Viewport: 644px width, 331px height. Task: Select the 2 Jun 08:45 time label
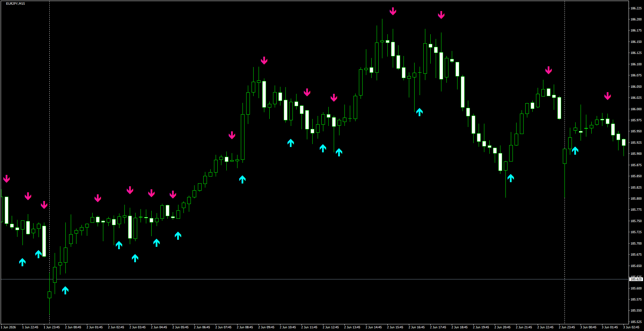(x=245, y=327)
